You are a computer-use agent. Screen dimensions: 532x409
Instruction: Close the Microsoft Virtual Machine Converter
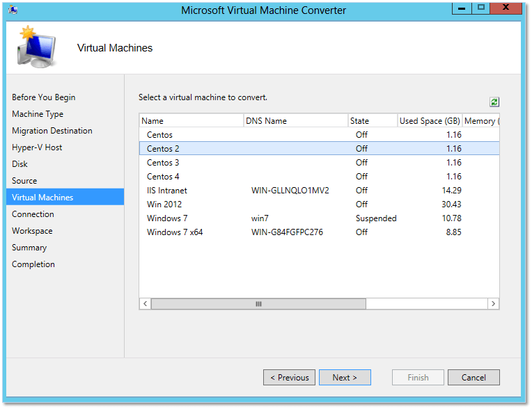pos(506,8)
